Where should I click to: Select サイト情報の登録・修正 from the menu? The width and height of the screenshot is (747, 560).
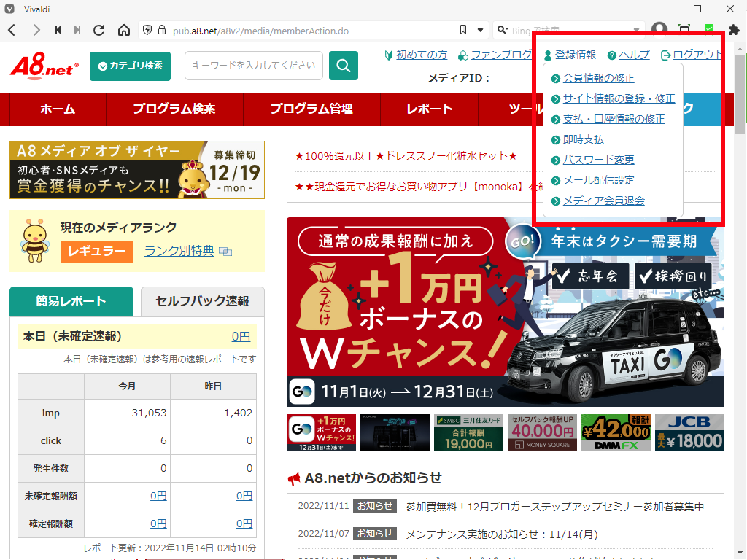(x=619, y=98)
